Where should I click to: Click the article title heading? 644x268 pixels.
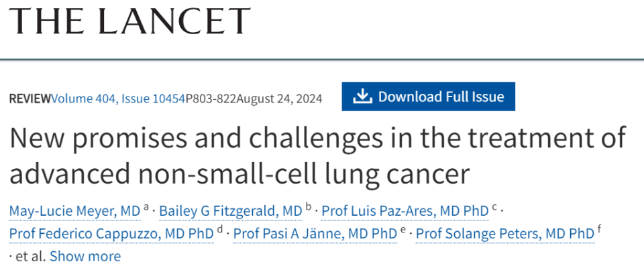(x=318, y=155)
